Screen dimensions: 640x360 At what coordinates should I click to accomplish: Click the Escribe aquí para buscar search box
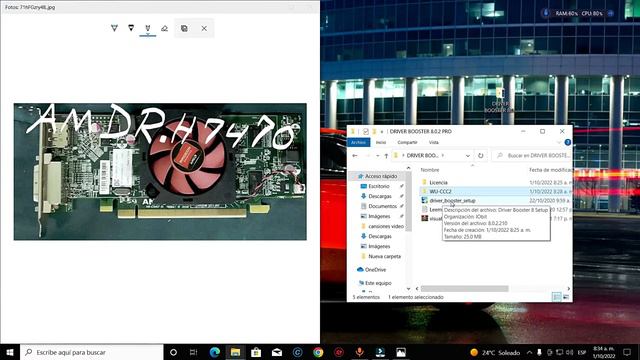92,352
